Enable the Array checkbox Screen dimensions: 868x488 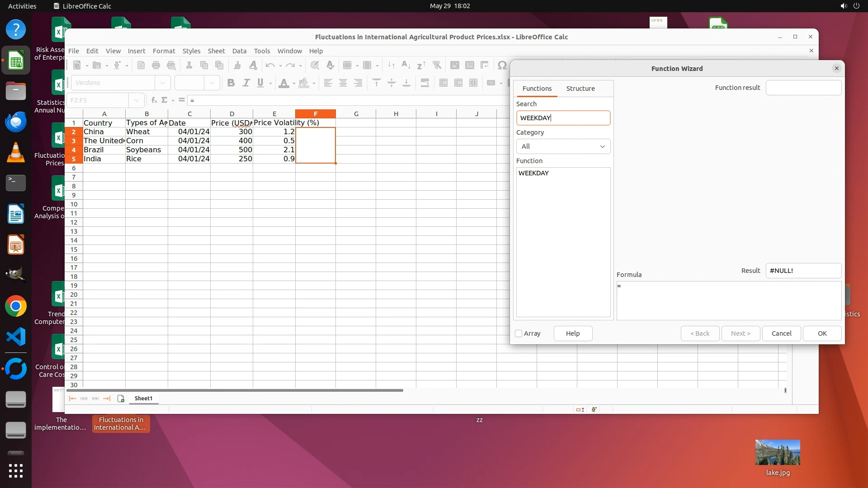[519, 334]
